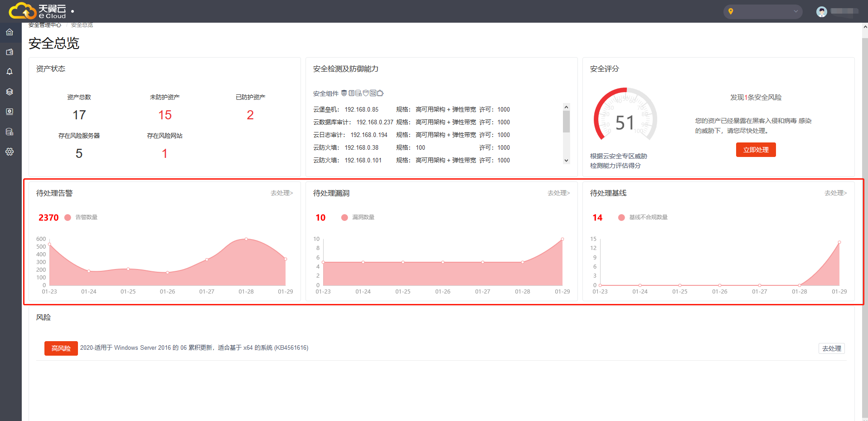
Task: Click the wallet icon in left sidebar
Action: tap(10, 52)
